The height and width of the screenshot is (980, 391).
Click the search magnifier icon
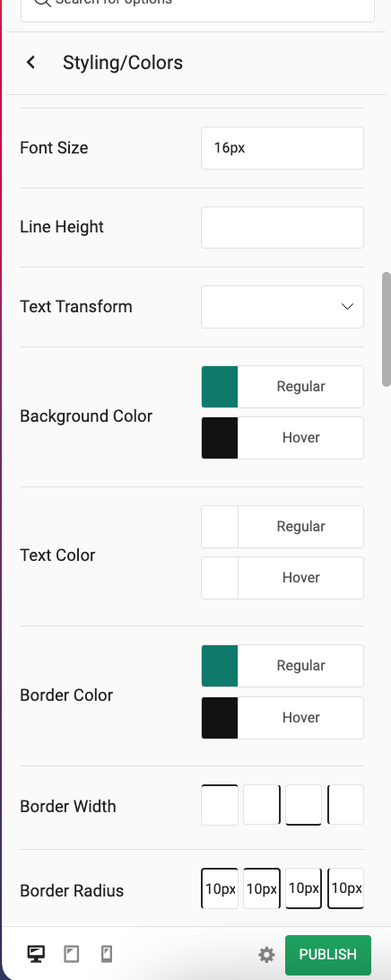click(42, 2)
